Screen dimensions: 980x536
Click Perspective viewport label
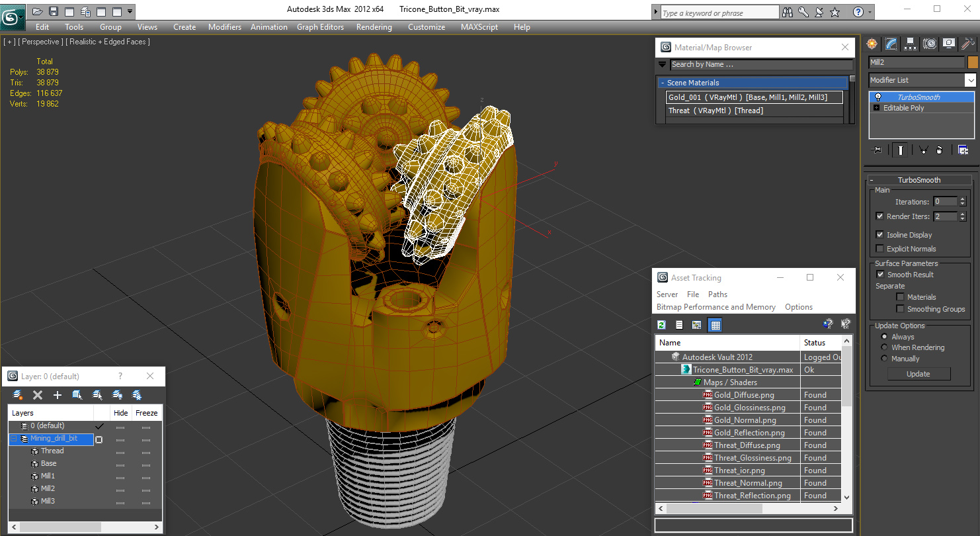tap(40, 42)
